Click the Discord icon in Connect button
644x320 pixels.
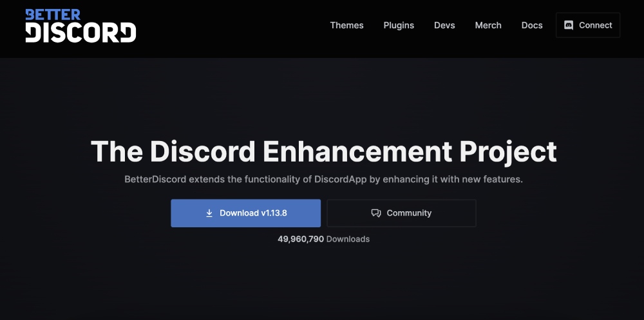[569, 26]
